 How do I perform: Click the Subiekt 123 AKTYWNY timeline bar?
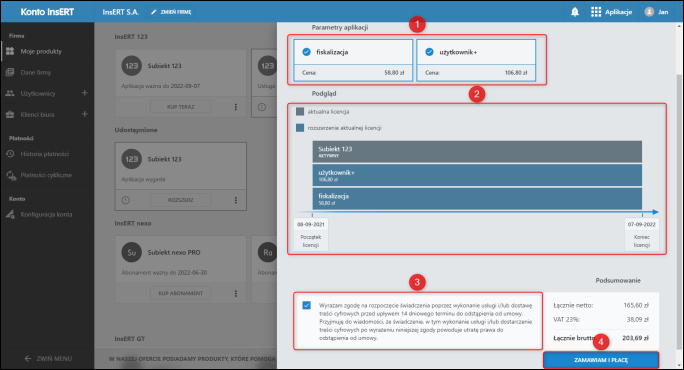477,151
